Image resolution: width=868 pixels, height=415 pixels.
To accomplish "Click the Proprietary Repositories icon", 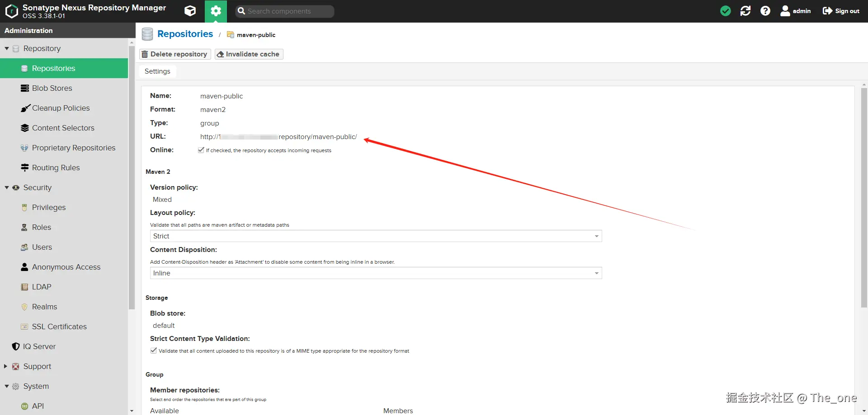I will click(x=24, y=148).
